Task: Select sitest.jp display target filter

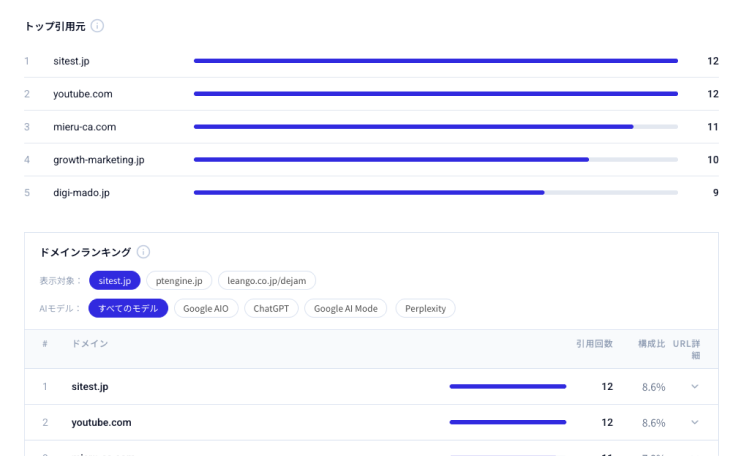Action: click(115, 280)
